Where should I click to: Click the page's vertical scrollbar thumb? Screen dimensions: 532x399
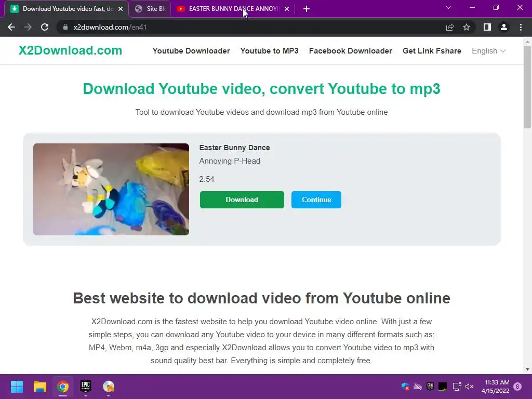[x=527, y=87]
